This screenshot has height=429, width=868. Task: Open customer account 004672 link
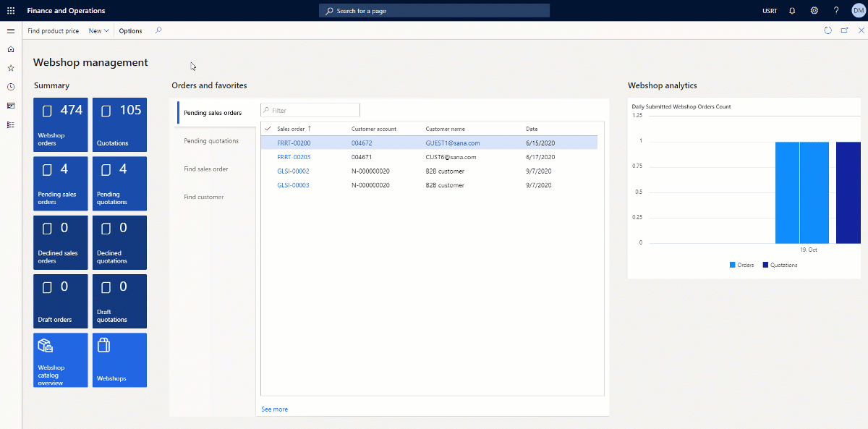pos(362,143)
